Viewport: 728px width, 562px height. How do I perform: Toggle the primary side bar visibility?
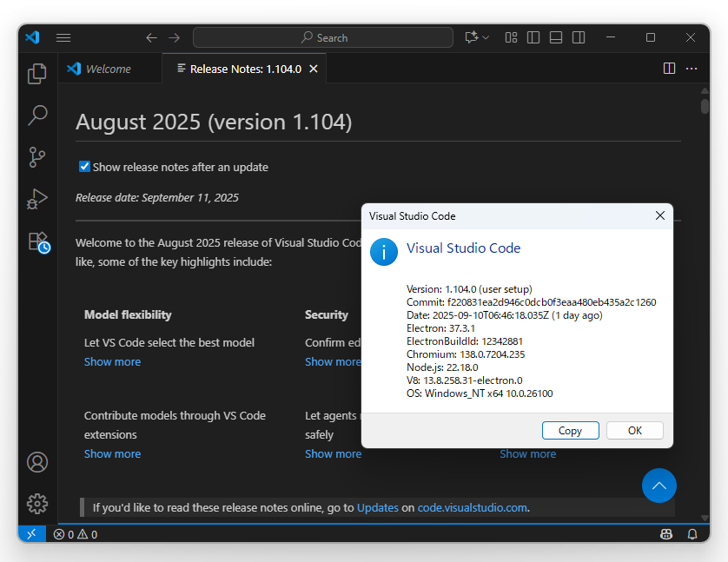point(533,37)
